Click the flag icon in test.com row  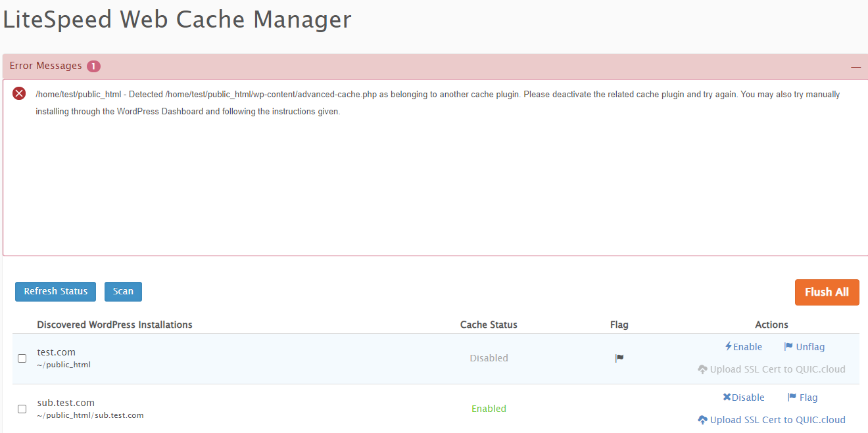(x=619, y=358)
